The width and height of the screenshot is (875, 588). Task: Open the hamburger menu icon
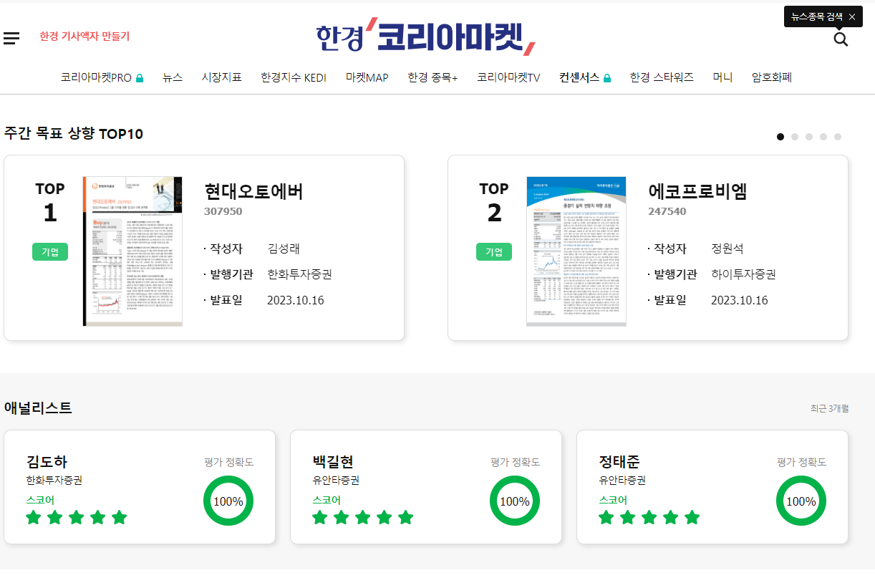tap(11, 38)
